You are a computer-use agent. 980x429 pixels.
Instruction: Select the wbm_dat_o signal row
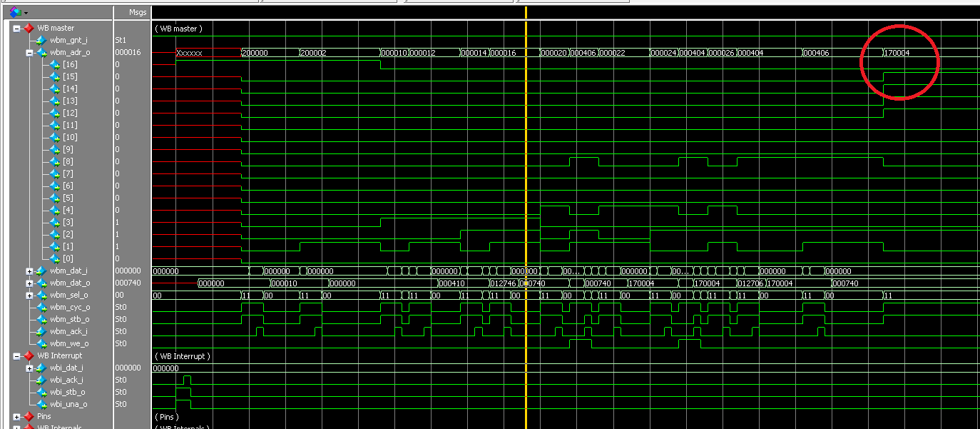[69, 283]
